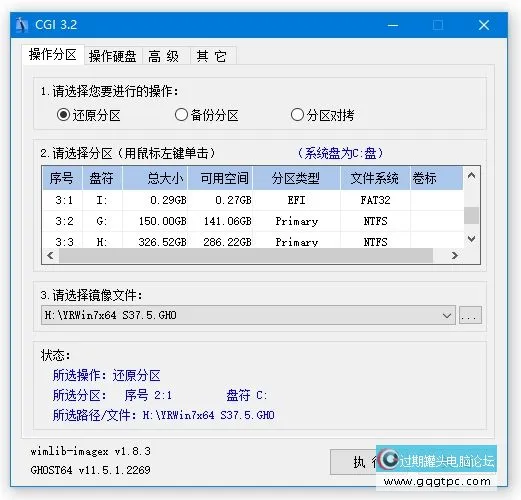Click the 系统盘为C:盘 notice text
Image resolution: width=521 pixels, height=500 pixels.
coord(340,153)
